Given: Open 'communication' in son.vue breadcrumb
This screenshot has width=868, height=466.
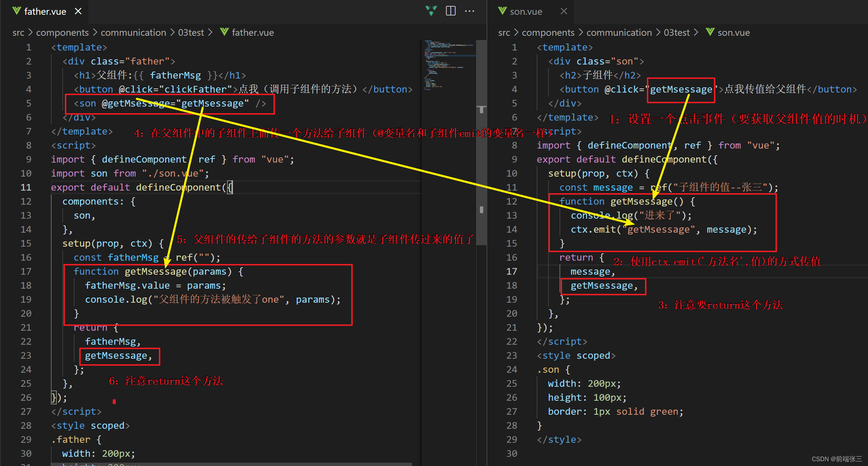Looking at the screenshot, I should pos(619,32).
